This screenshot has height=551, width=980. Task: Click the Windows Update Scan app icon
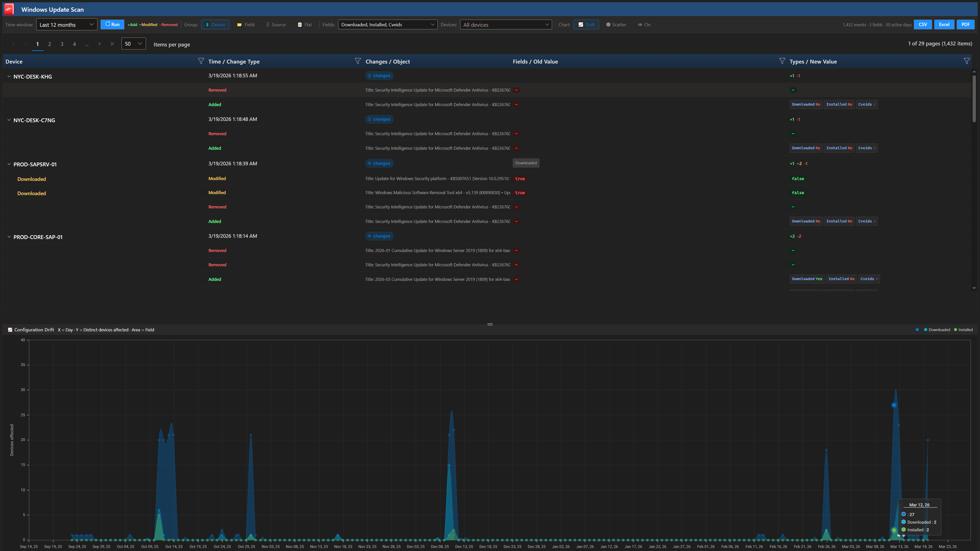click(x=9, y=9)
